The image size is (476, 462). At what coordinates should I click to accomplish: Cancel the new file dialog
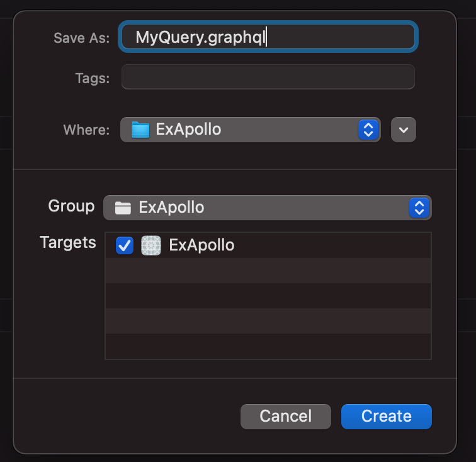pos(286,417)
